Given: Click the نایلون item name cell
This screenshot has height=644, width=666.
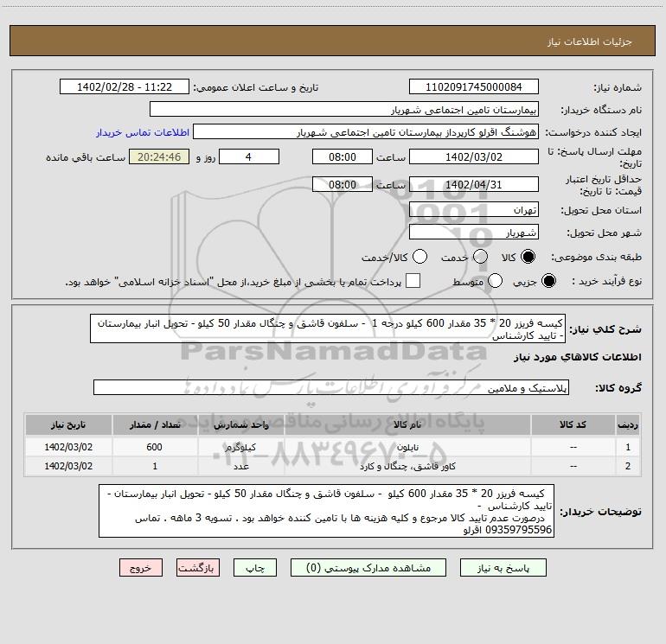Looking at the screenshot, I should click(x=407, y=447).
